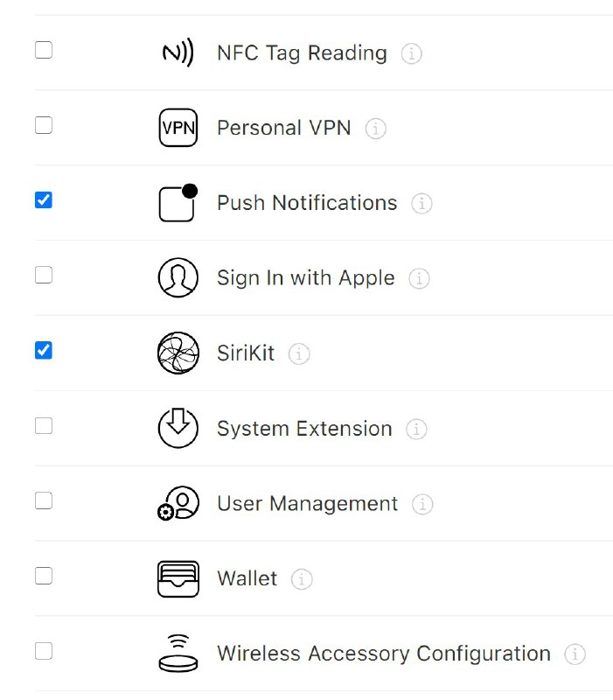Open Wallet info icon
613x700 pixels.
tap(302, 579)
